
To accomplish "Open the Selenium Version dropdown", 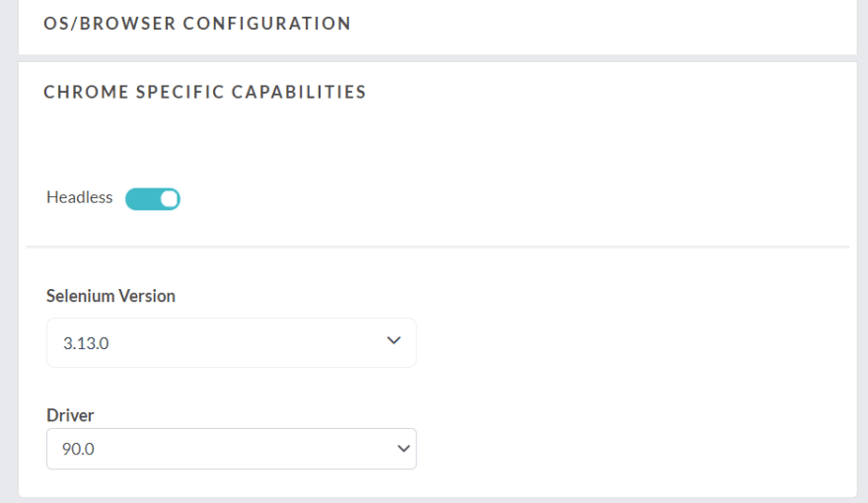I will [x=232, y=342].
